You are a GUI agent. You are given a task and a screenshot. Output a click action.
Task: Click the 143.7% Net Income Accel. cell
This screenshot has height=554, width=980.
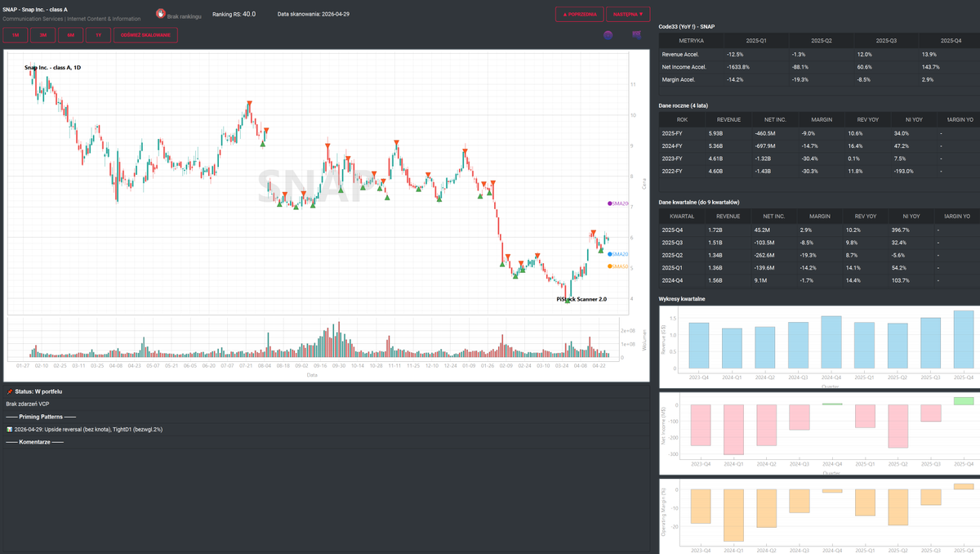tap(930, 67)
